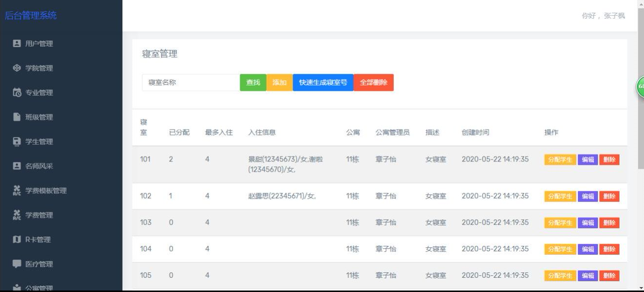644x292 pixels.
Task: Delete room 101 with 删除 button
Action: pyautogui.click(x=609, y=160)
